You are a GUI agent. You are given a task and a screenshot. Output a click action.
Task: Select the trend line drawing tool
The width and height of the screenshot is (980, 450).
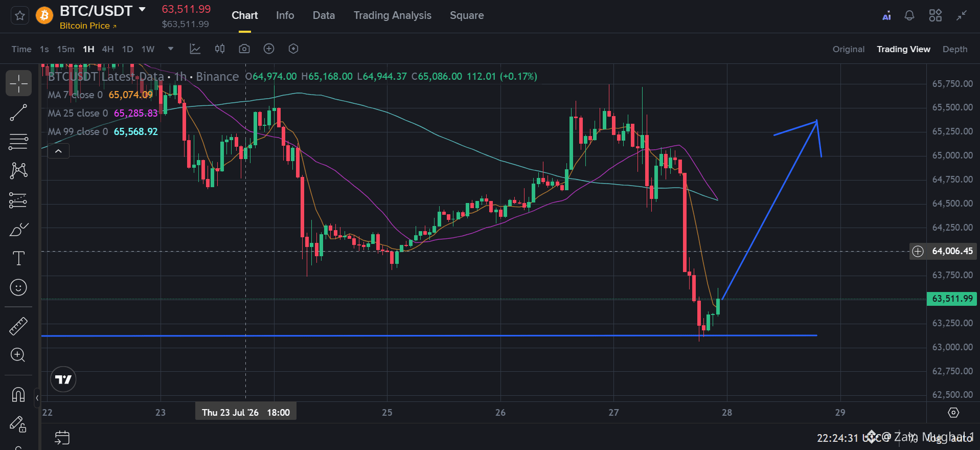point(18,112)
